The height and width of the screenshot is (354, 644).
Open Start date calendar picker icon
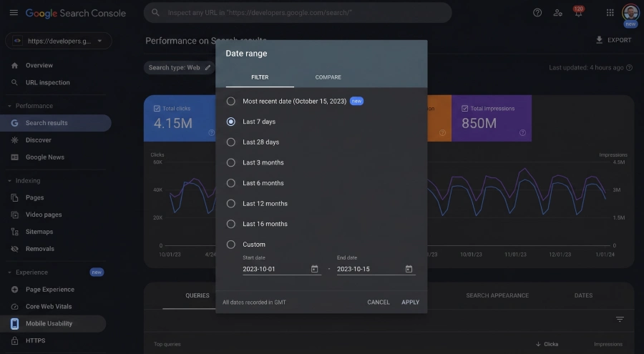click(314, 269)
